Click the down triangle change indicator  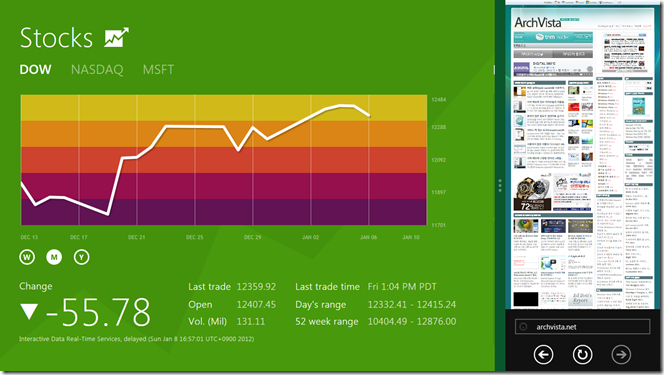(x=29, y=312)
